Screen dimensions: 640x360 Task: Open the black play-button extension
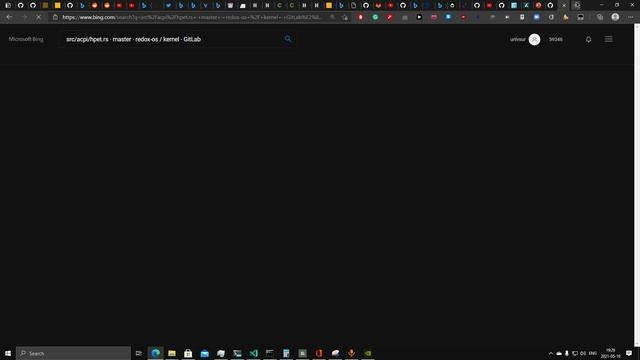tap(419, 17)
